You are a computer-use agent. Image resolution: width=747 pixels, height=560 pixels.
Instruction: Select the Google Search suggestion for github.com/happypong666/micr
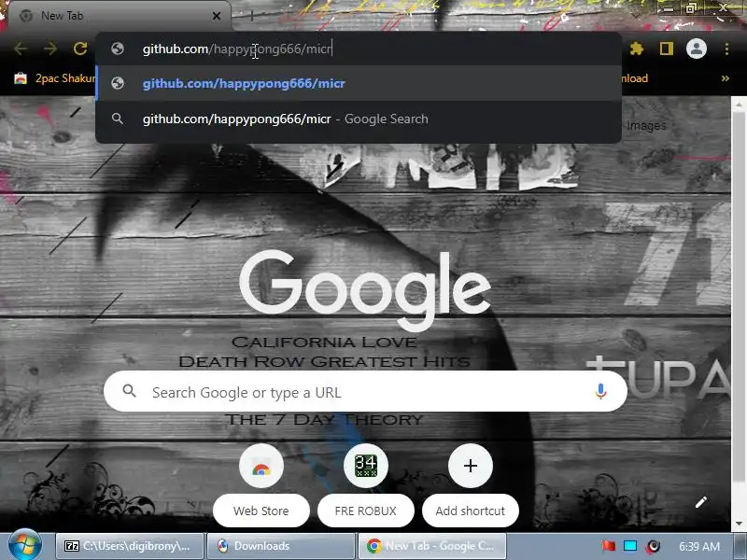pos(359,119)
